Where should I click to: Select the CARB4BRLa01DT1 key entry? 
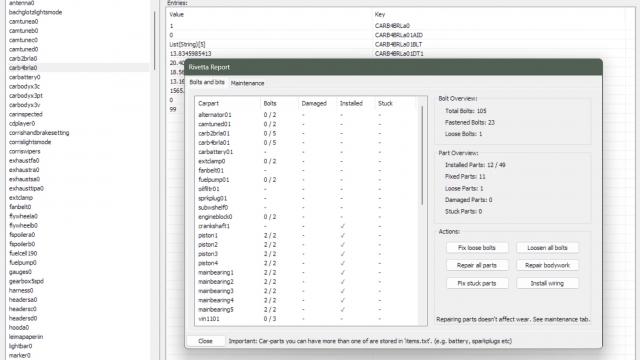tap(399, 53)
